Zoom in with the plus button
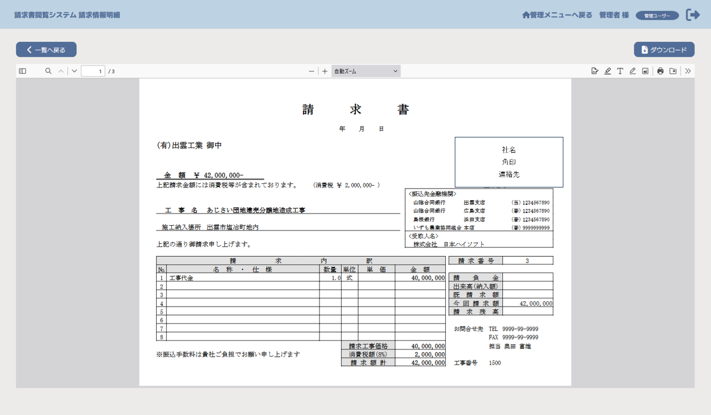Image resolution: width=711 pixels, height=415 pixels. coord(324,71)
